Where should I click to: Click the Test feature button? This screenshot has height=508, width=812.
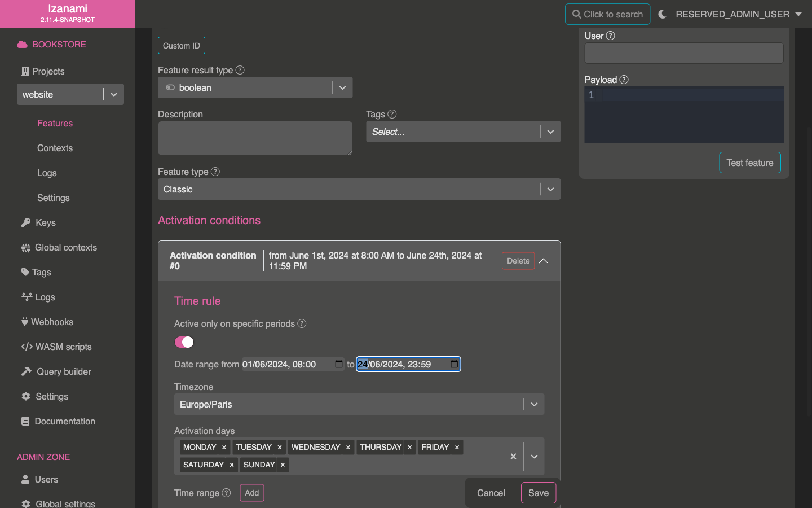[x=749, y=163]
